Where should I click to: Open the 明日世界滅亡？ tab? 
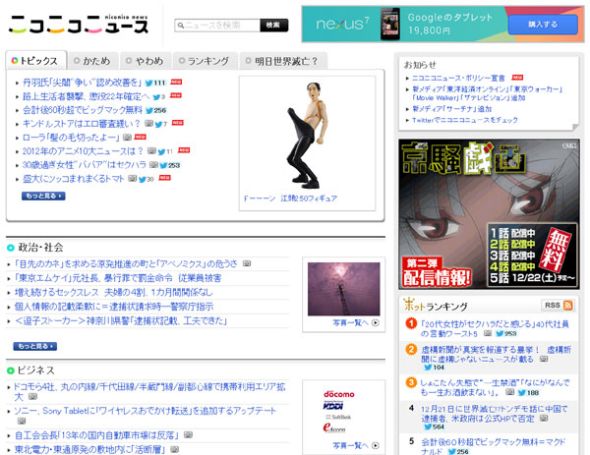[282, 61]
